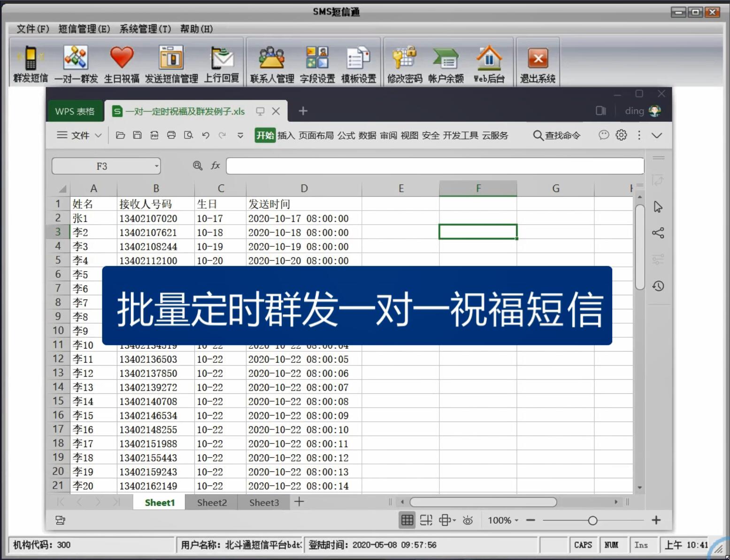Click zoom out minus button
Viewport: 730px width, 560px height.
pyautogui.click(x=531, y=520)
